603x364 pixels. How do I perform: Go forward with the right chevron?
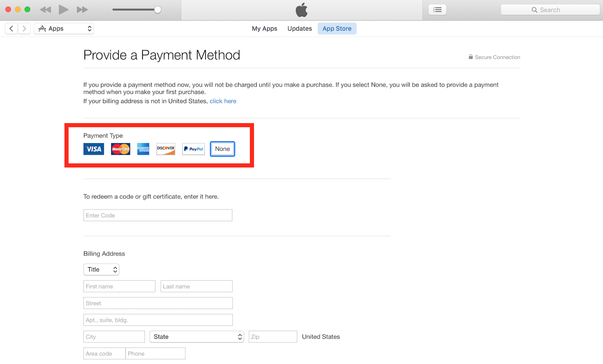click(24, 29)
